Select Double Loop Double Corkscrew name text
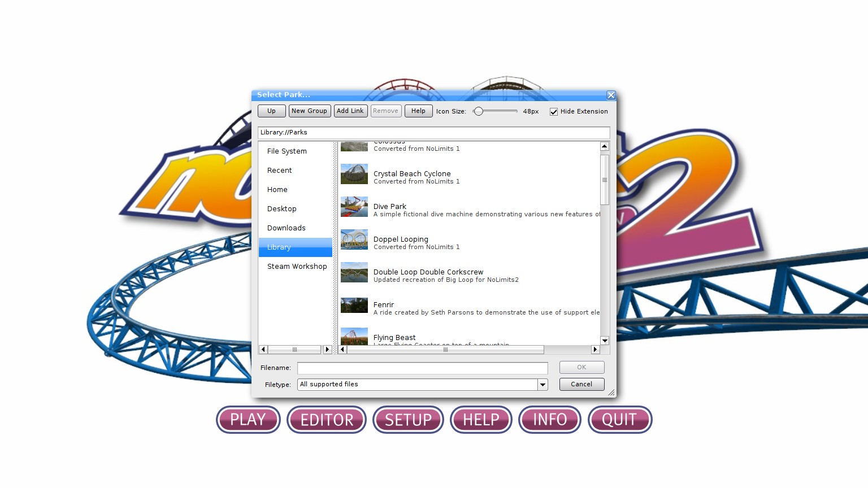 (428, 272)
